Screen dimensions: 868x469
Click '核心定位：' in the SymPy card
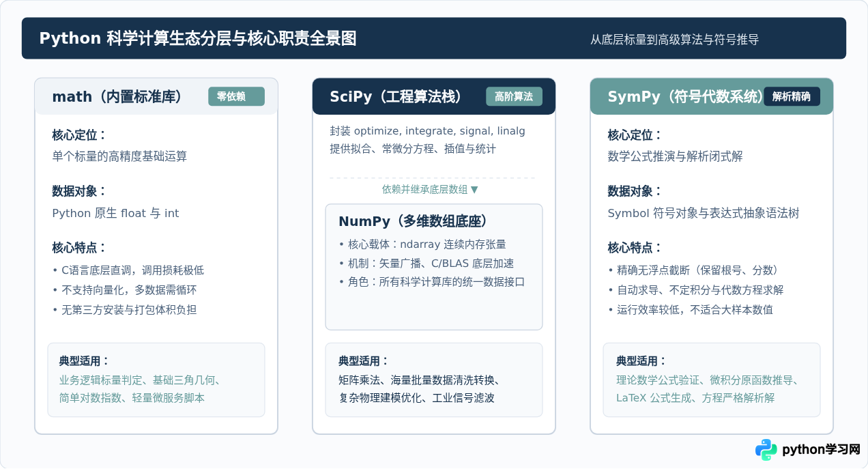[635, 135]
